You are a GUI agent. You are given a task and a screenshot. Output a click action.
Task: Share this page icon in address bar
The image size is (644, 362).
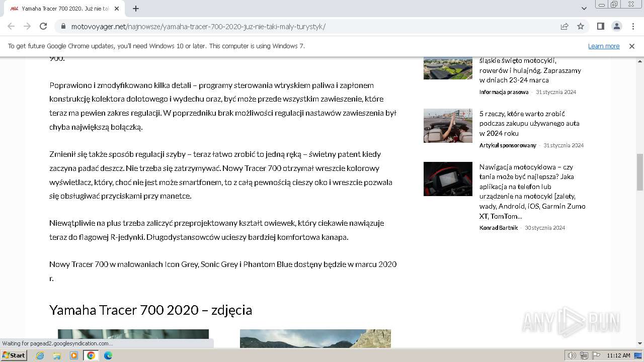pyautogui.click(x=565, y=26)
